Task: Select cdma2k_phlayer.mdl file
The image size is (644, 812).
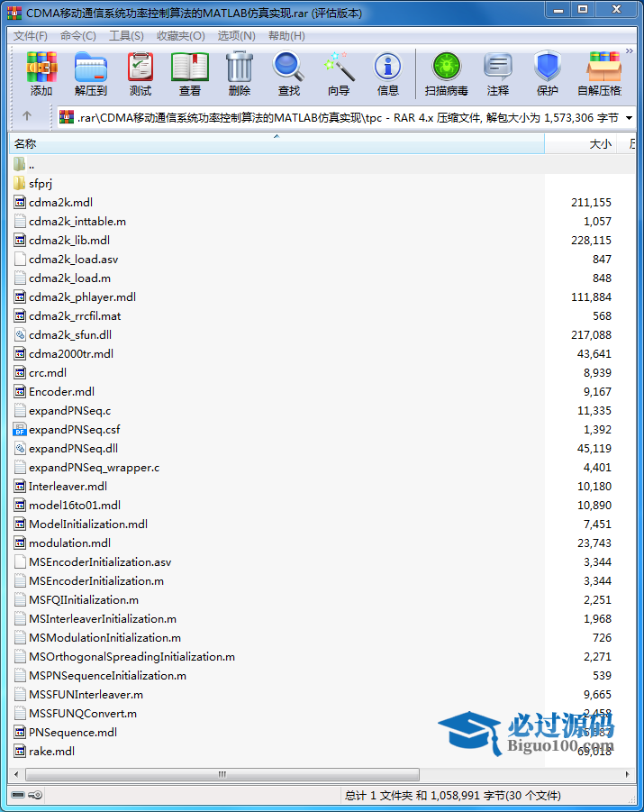Action: click(82, 297)
